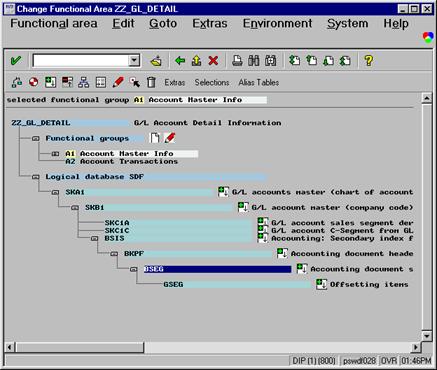437x370 pixels.
Task: Open the Help menu
Action: (x=396, y=24)
